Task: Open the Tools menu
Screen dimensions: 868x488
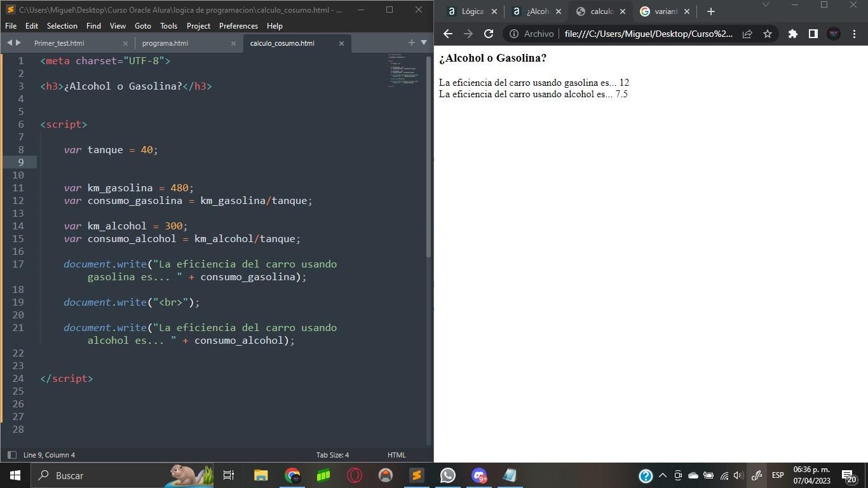Action: [168, 26]
